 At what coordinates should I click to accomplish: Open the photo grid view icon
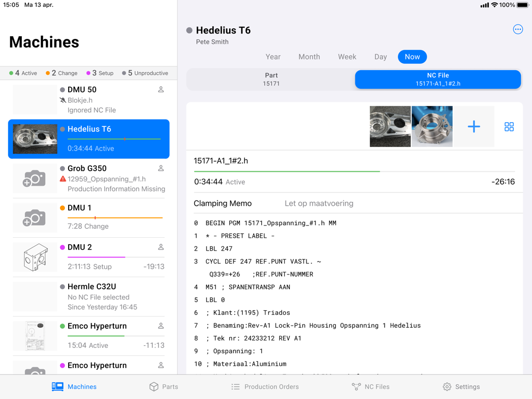[x=509, y=127]
